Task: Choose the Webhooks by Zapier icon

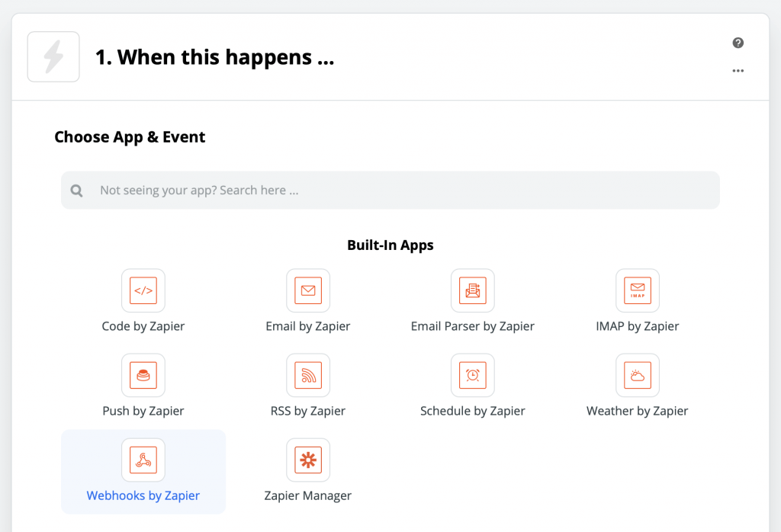Action: pos(143,460)
